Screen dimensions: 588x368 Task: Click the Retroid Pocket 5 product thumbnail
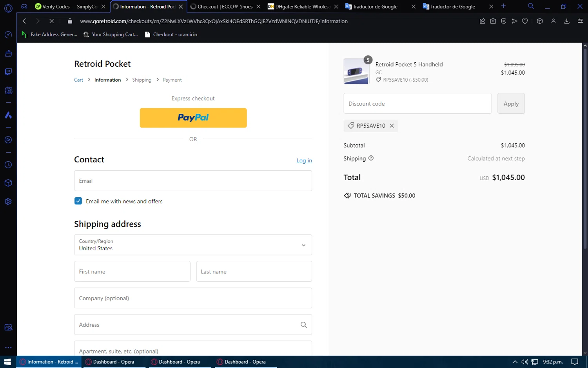356,71
